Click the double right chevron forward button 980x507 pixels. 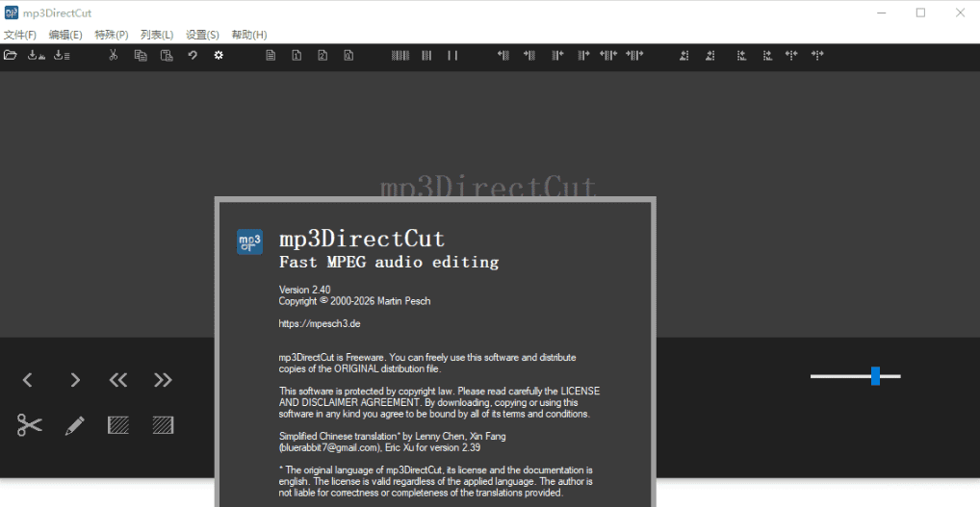tap(163, 380)
